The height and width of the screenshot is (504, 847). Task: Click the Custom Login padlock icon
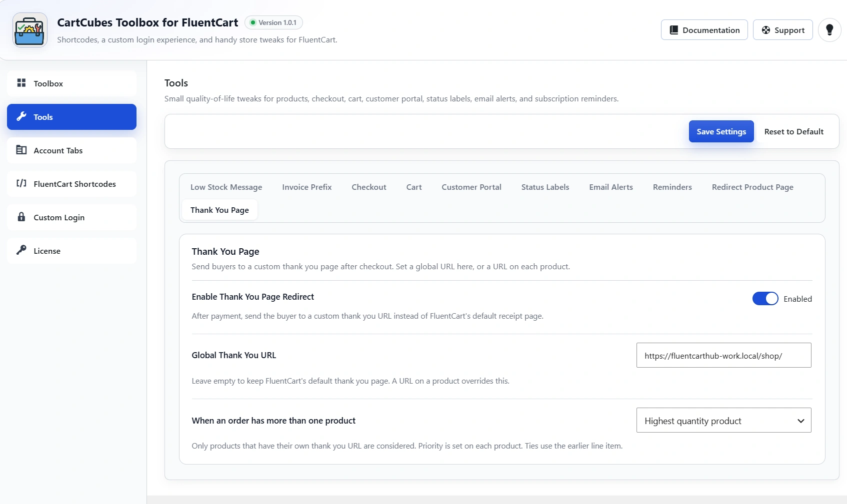[21, 217]
